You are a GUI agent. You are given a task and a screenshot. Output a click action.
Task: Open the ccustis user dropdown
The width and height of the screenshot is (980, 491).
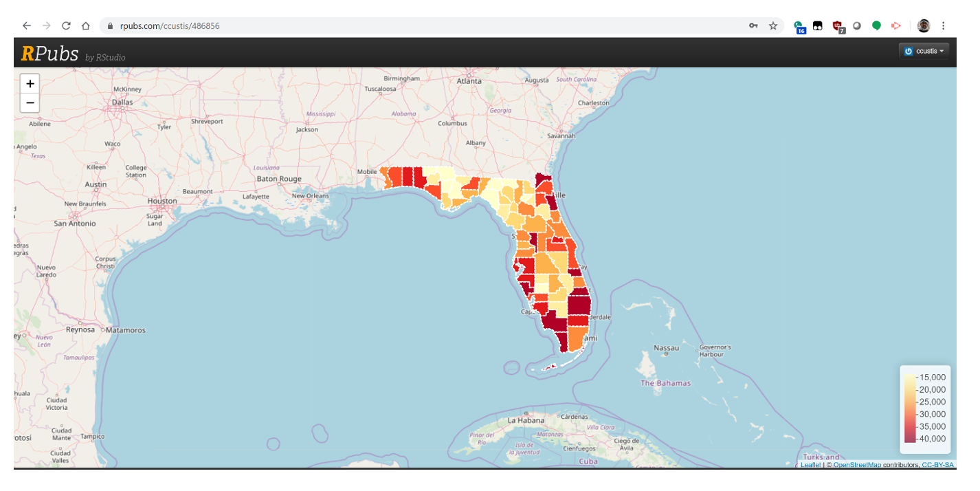point(924,51)
